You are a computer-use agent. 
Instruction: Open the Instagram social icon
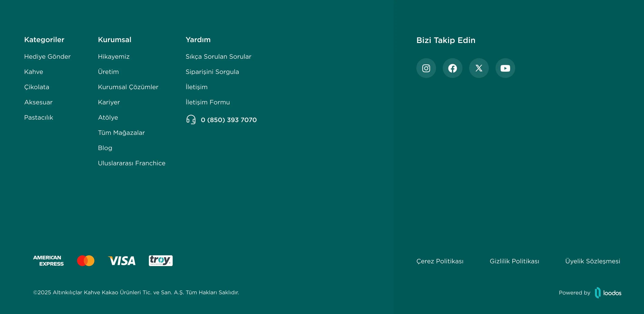point(426,68)
